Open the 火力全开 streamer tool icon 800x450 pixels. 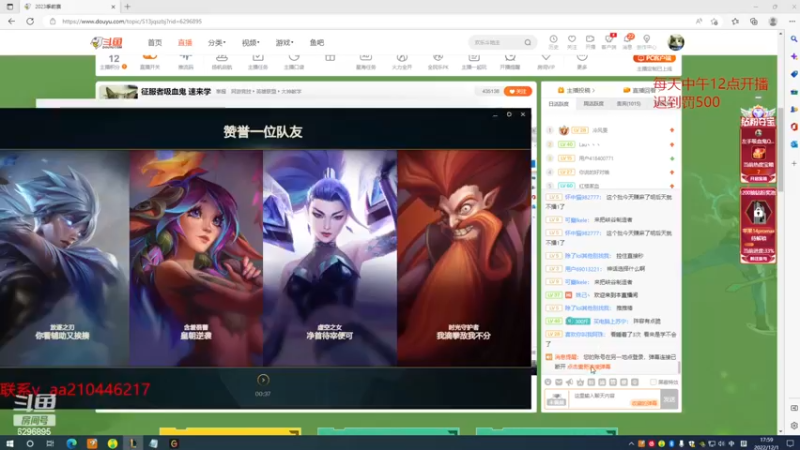402,61
